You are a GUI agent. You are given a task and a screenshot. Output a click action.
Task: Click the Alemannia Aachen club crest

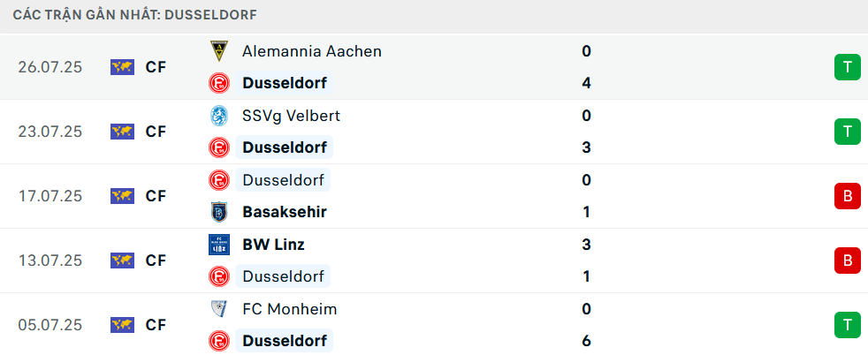click(219, 51)
